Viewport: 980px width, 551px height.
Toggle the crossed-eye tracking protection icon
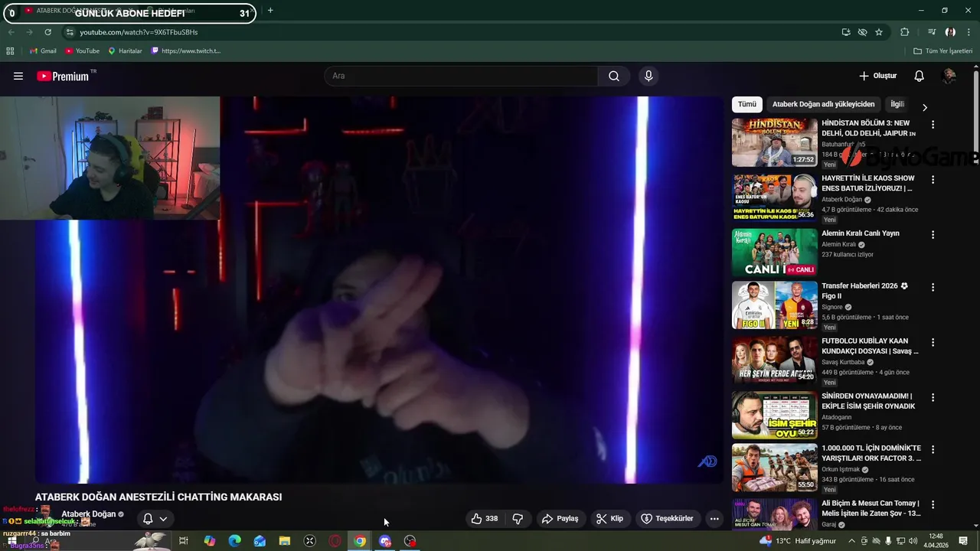coord(862,32)
